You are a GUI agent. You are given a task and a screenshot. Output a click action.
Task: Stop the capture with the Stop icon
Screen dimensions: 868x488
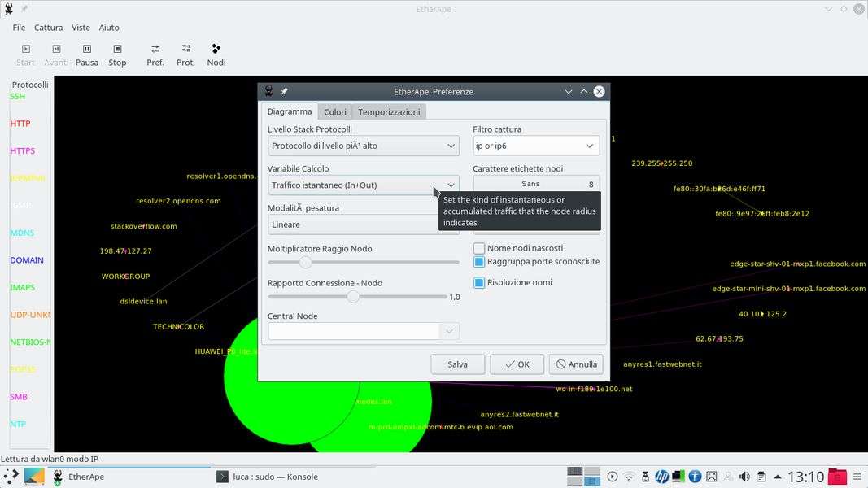117,54
